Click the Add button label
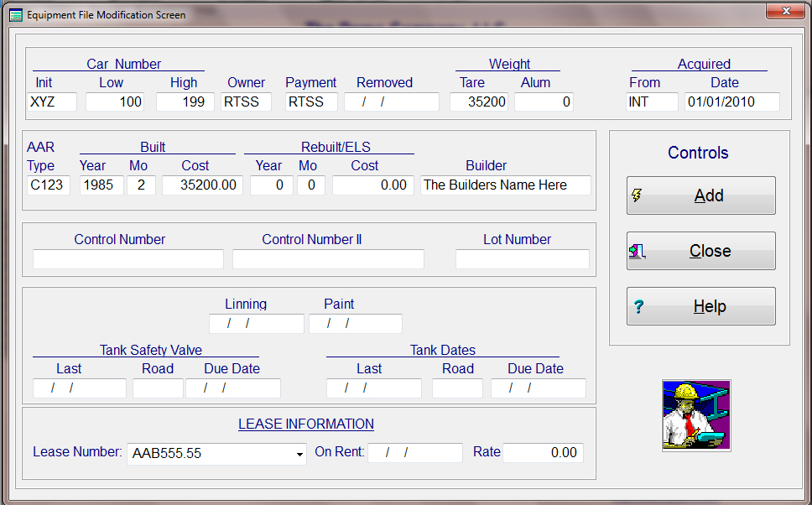This screenshot has width=812, height=505. (x=709, y=195)
